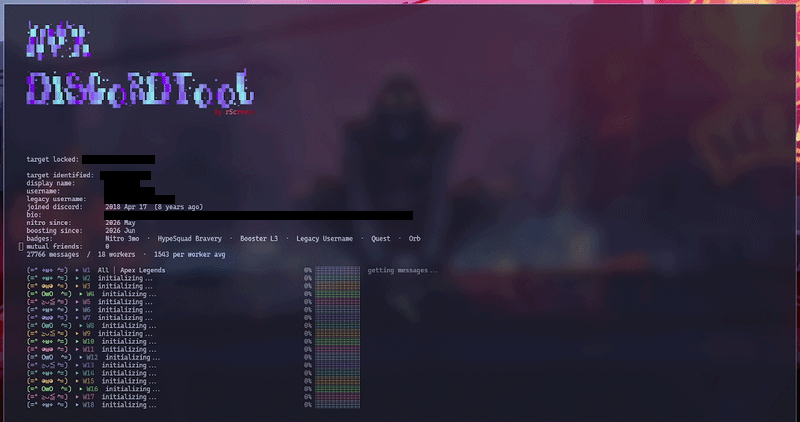
Task: Click the 'Nitro 3mo' badge text
Action: tap(122, 239)
